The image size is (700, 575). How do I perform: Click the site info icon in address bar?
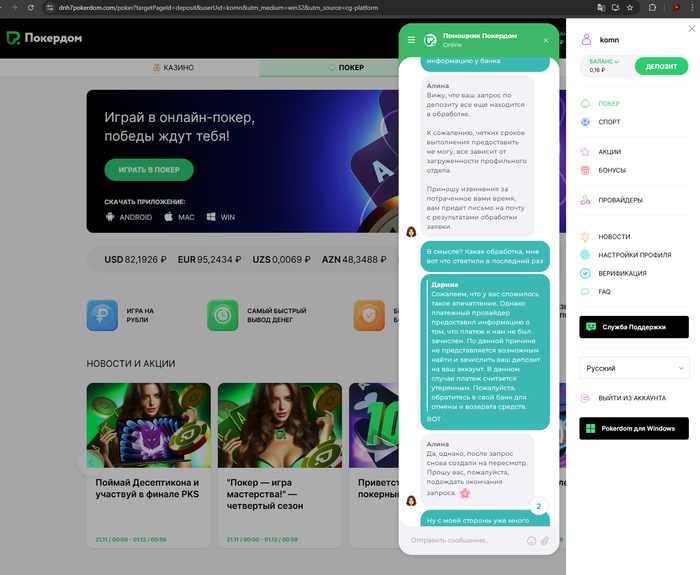[x=50, y=8]
